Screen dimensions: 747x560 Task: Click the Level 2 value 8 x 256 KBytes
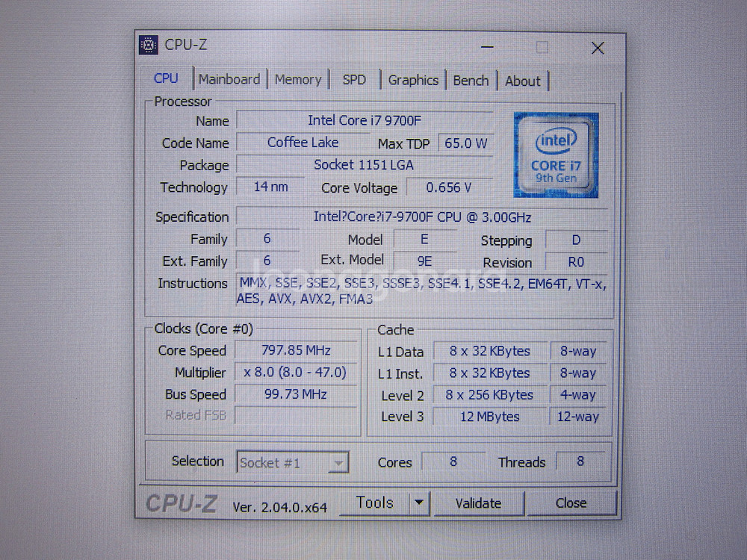[x=490, y=395]
